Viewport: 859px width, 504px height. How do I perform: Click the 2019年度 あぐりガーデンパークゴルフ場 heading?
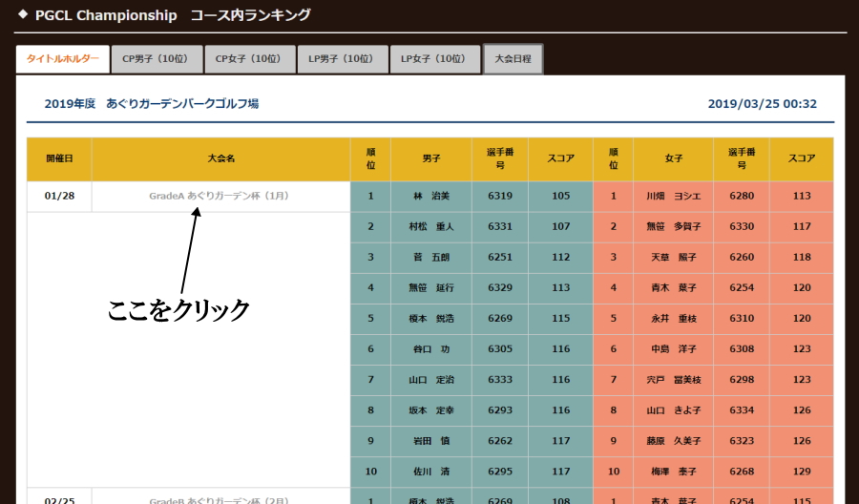(x=151, y=104)
